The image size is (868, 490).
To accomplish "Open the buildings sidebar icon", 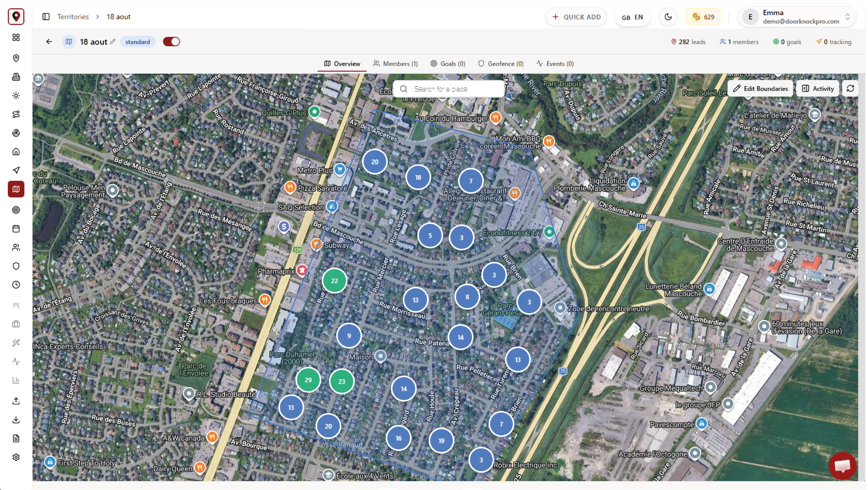I will pos(16,77).
